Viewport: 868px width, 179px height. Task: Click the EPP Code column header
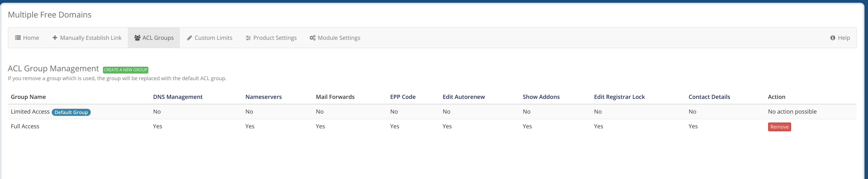(x=403, y=97)
